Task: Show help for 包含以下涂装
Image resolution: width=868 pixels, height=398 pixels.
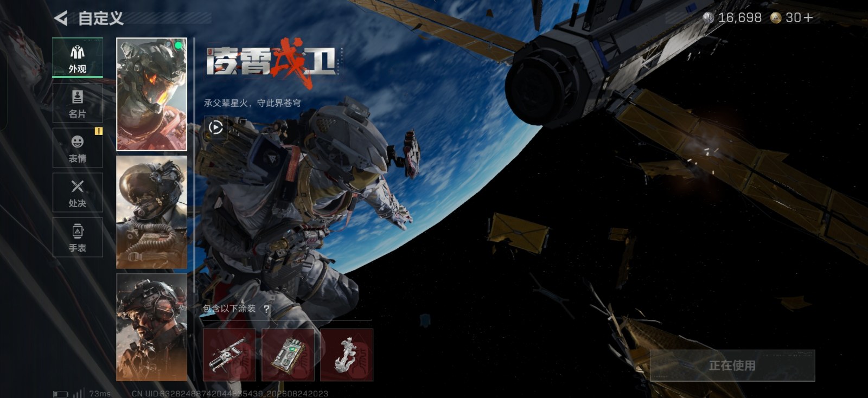Action: tap(266, 309)
